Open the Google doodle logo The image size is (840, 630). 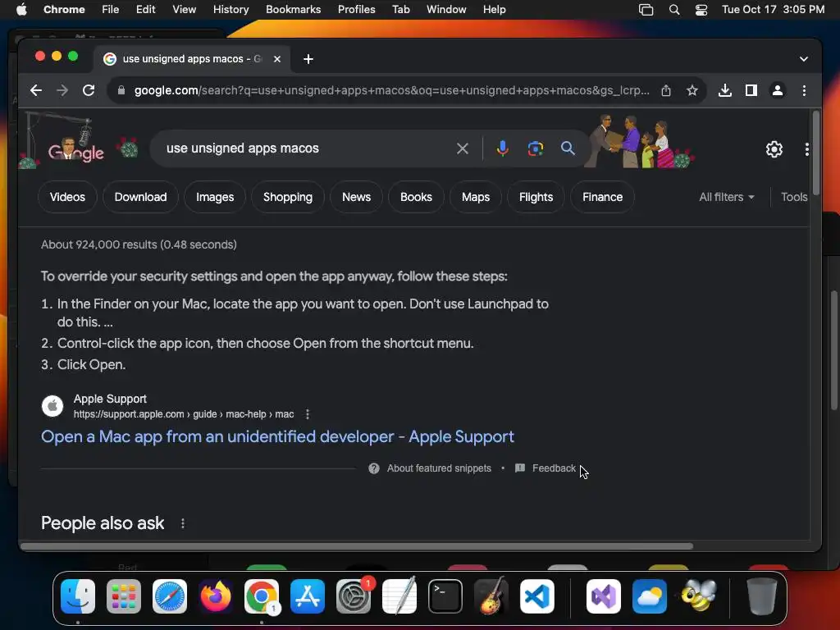click(x=75, y=150)
